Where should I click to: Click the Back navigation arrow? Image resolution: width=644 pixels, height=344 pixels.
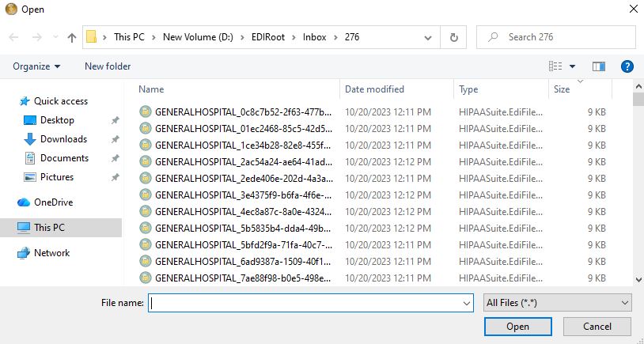(x=13, y=37)
